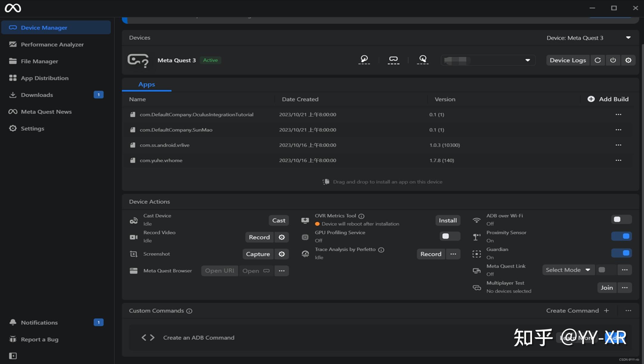Open Meta Quest News
This screenshot has width=644, height=364.
click(x=46, y=111)
